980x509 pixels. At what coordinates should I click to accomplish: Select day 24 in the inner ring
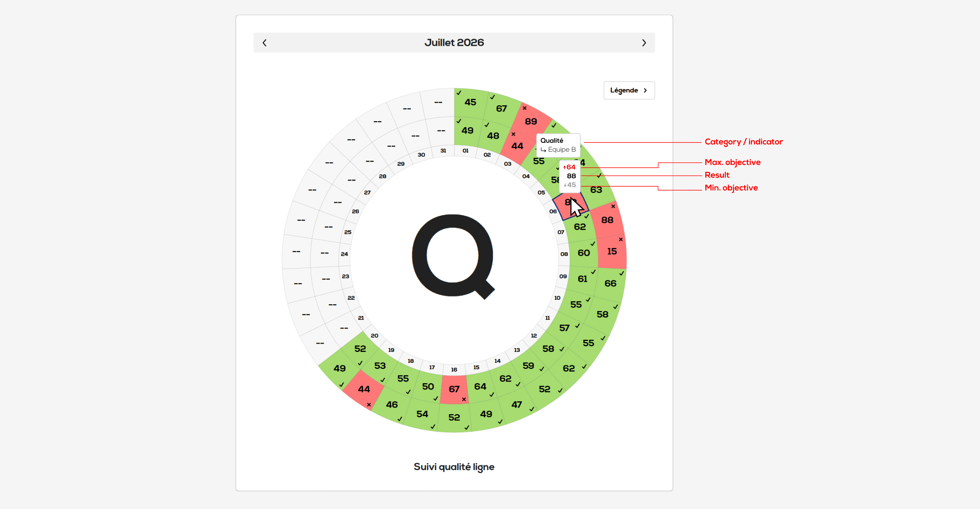(345, 254)
